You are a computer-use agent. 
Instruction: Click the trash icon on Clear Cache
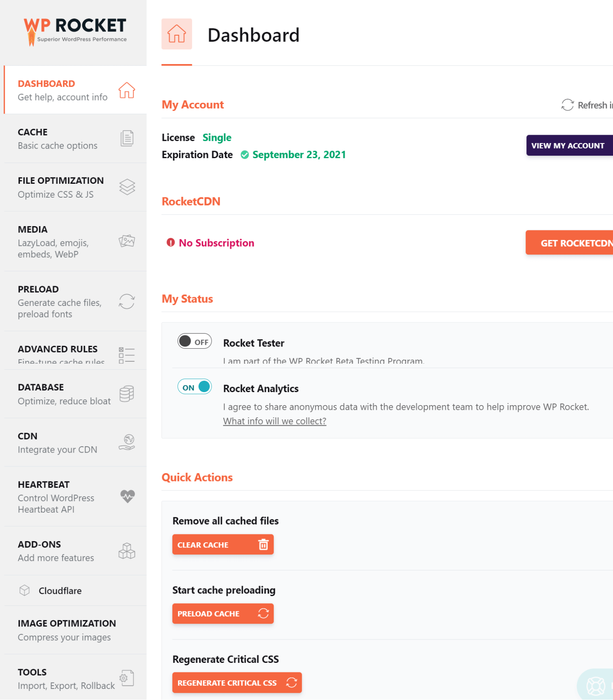click(263, 545)
